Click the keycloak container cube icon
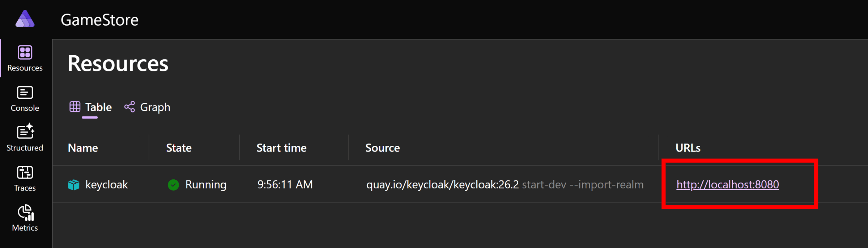 point(74,185)
